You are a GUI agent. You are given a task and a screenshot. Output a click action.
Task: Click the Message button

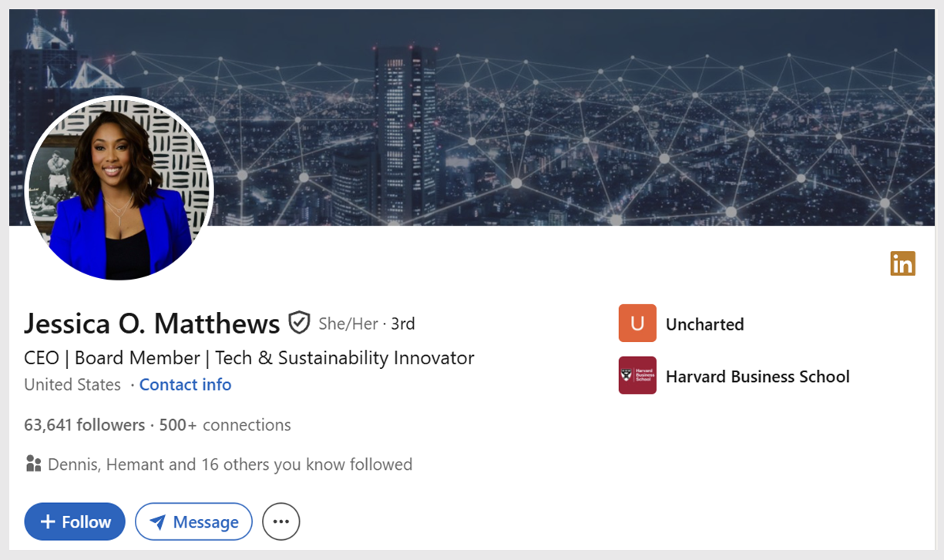[193, 521]
